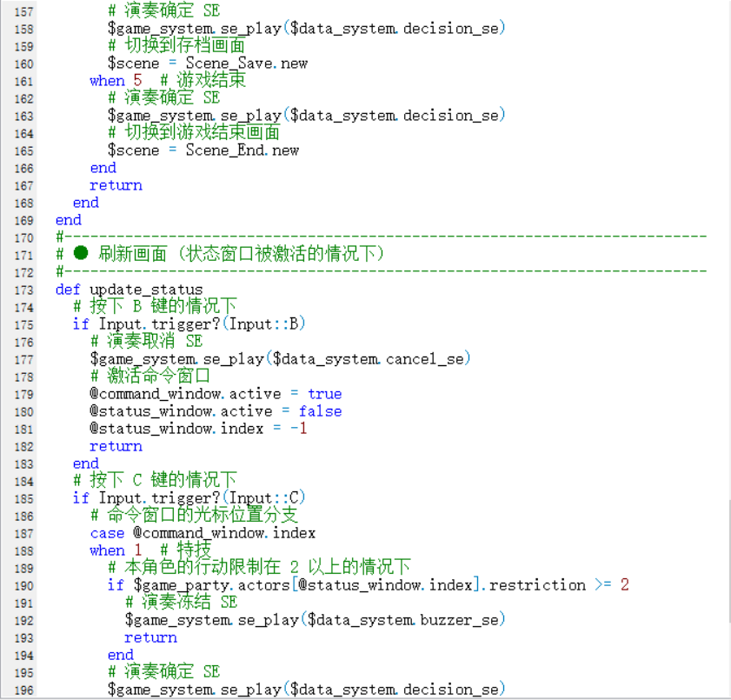
Task: Click line number 169 in the gutter
Action: (x=23, y=221)
